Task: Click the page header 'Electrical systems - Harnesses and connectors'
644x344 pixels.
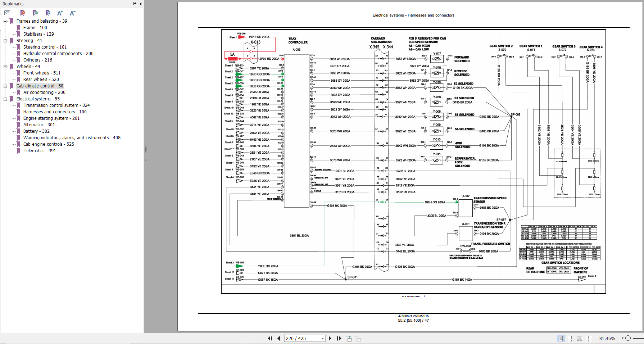Action: pos(413,15)
